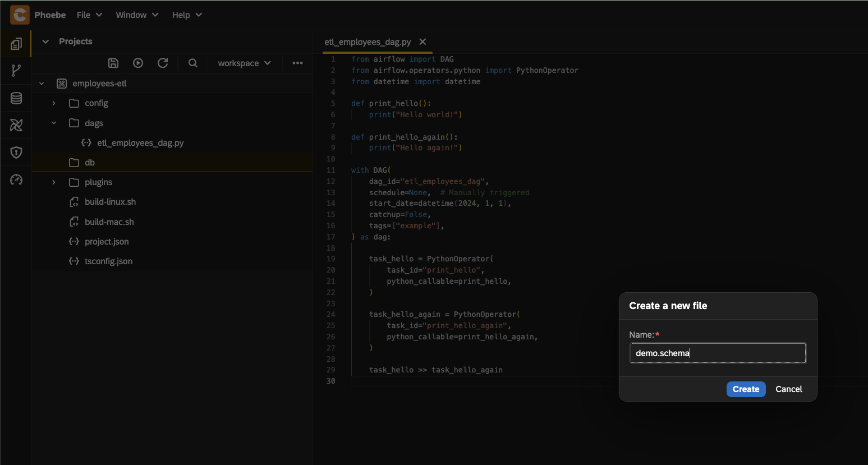Click code line 11 'with DAG('
The image size is (868, 465).
(371, 170)
